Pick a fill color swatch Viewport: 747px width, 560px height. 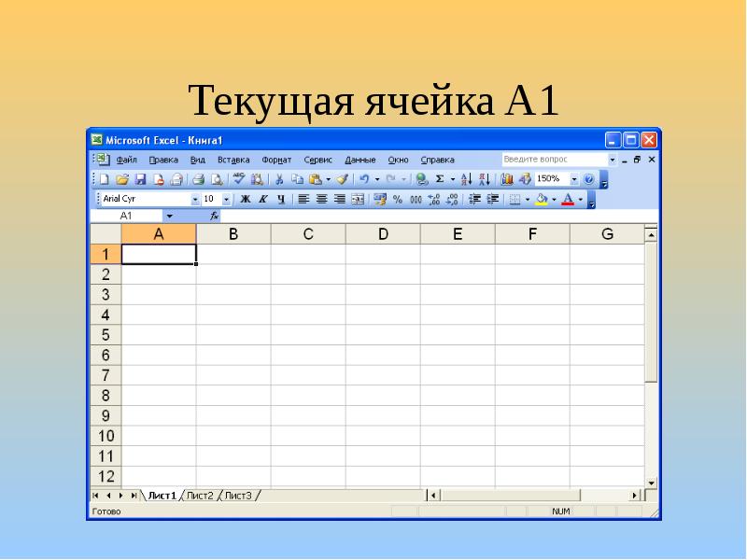point(542,199)
